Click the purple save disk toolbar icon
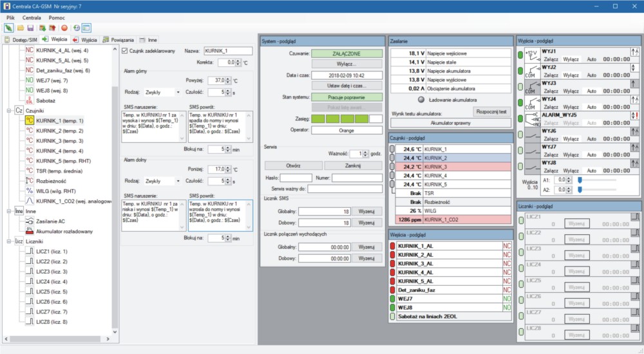Image resolution: width=644 pixels, height=354 pixels. pos(30,28)
